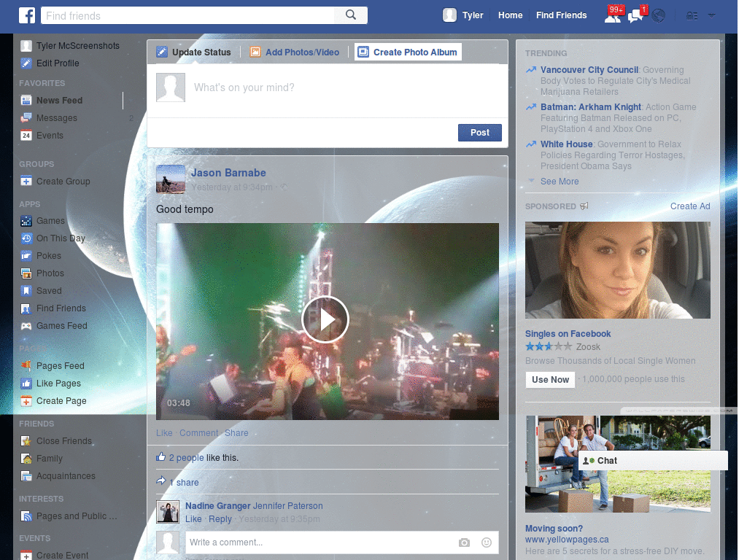Select the Create Photo Album tab
This screenshot has width=747, height=560.
click(x=408, y=52)
